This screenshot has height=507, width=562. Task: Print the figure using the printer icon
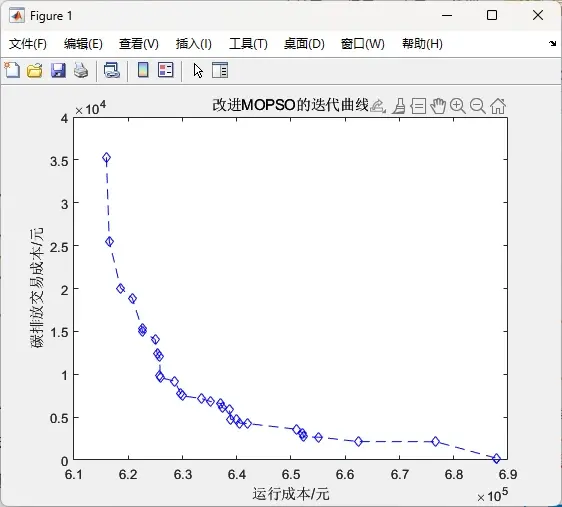pyautogui.click(x=81, y=70)
